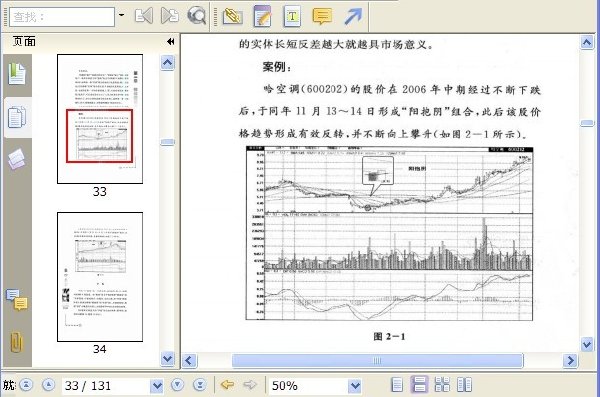Click document vertical scroll-up arrow
The image size is (600, 397).
[x=587, y=42]
